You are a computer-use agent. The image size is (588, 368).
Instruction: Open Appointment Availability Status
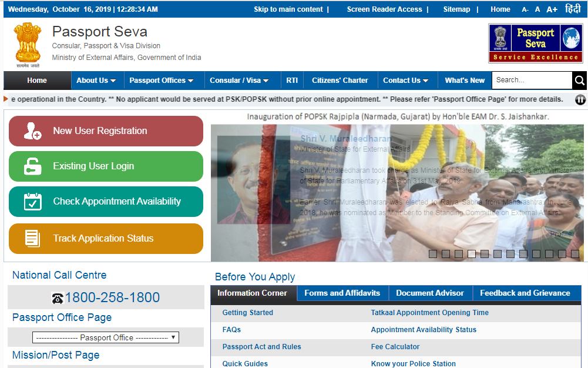pos(424,330)
